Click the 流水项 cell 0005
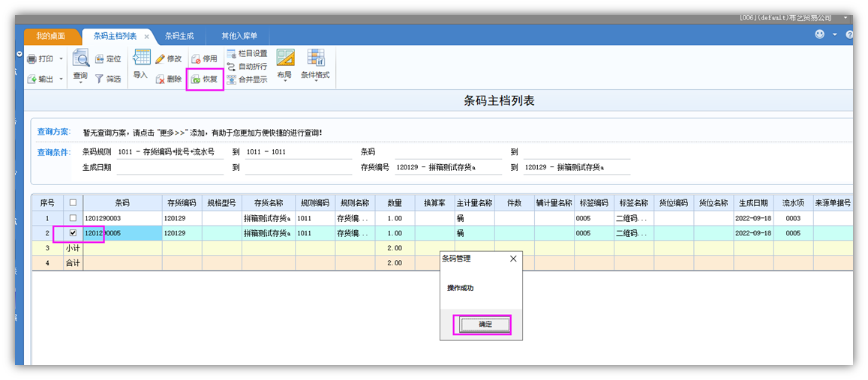 click(x=793, y=233)
